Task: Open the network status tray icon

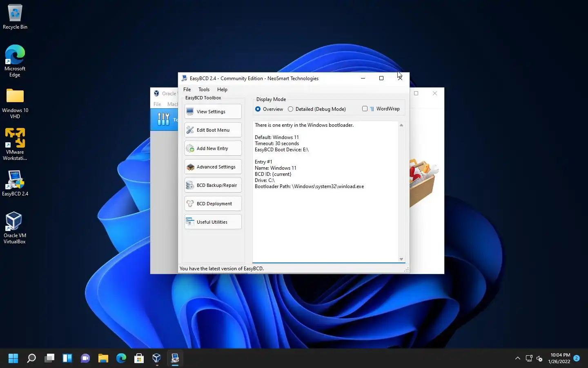Action: tap(529, 358)
